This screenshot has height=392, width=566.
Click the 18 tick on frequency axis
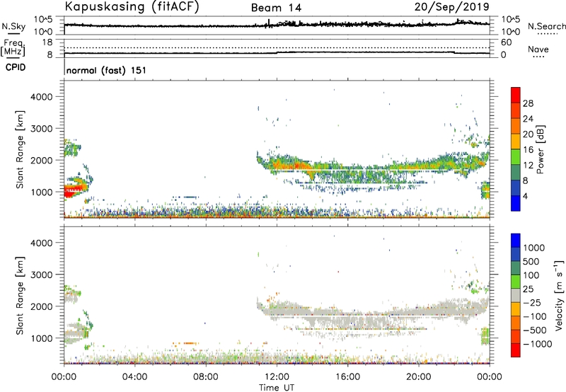(47, 42)
